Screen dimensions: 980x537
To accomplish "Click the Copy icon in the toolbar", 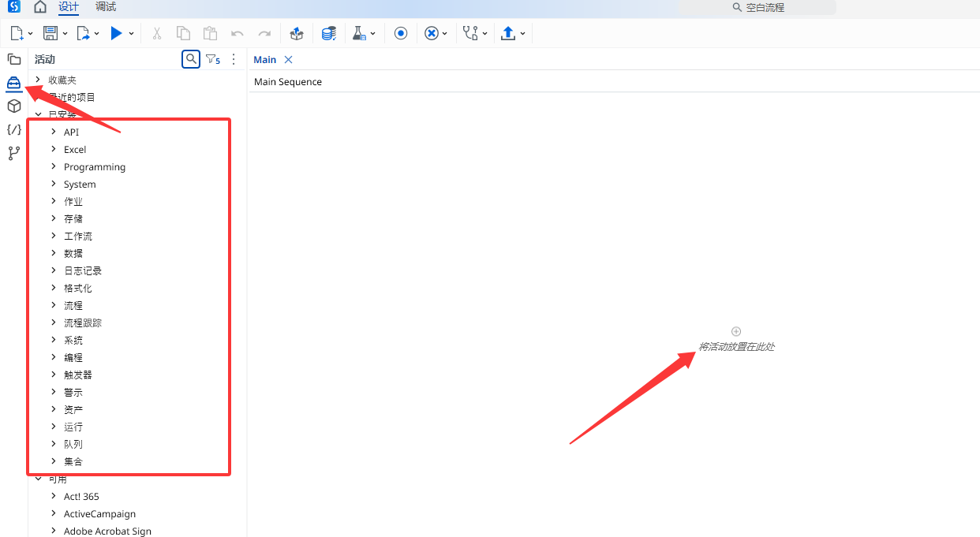I will pyautogui.click(x=183, y=33).
